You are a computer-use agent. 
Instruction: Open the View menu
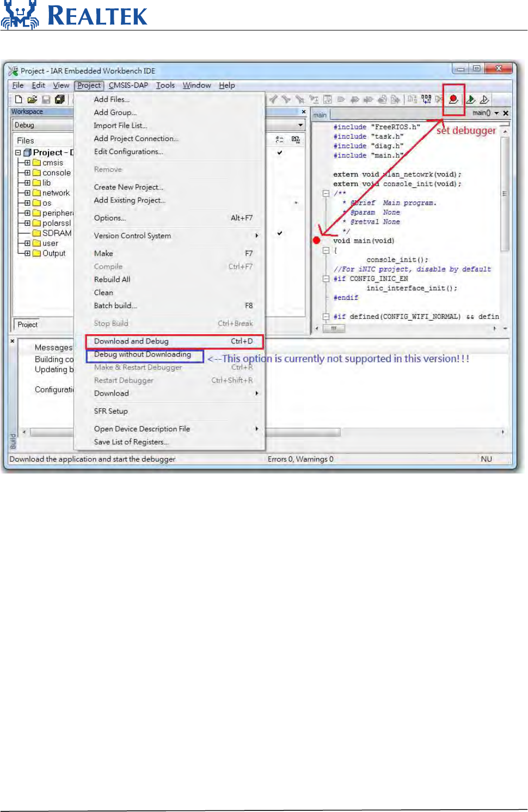tap(61, 85)
